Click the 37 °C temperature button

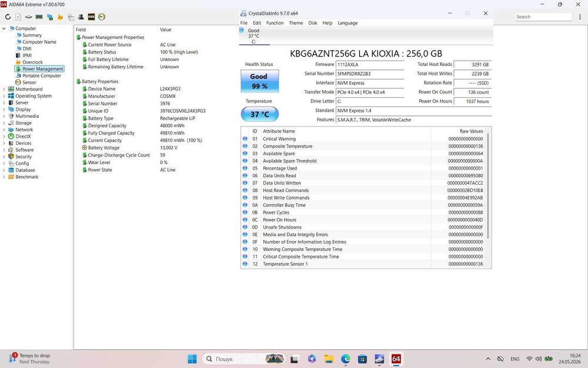click(259, 114)
